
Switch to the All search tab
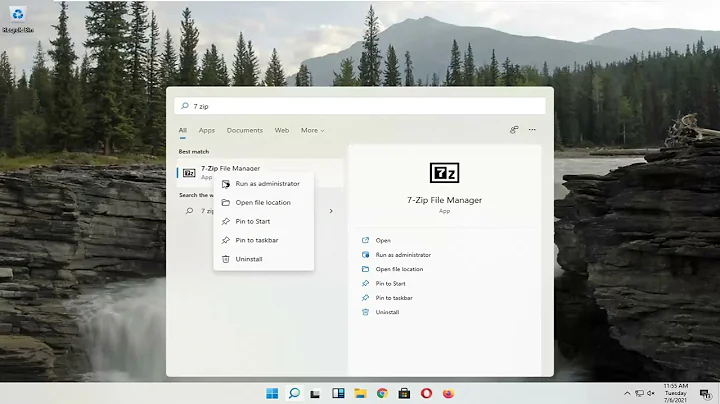pyautogui.click(x=182, y=130)
